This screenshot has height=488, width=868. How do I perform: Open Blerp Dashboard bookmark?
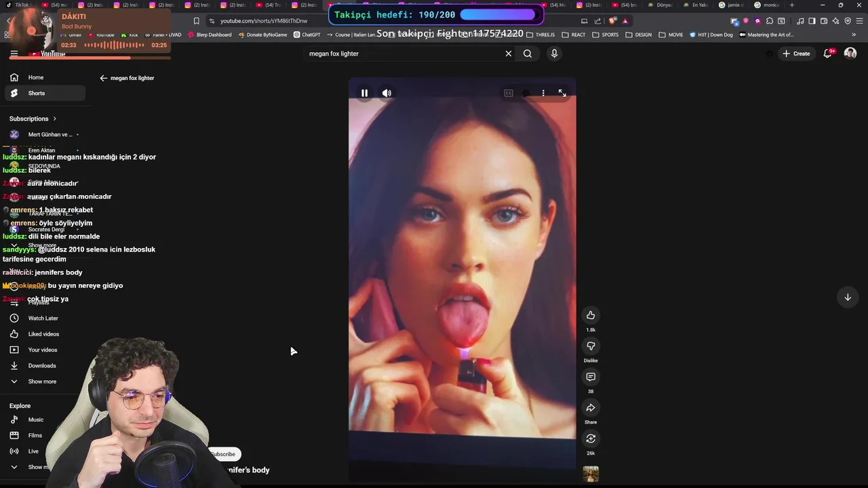click(x=210, y=35)
